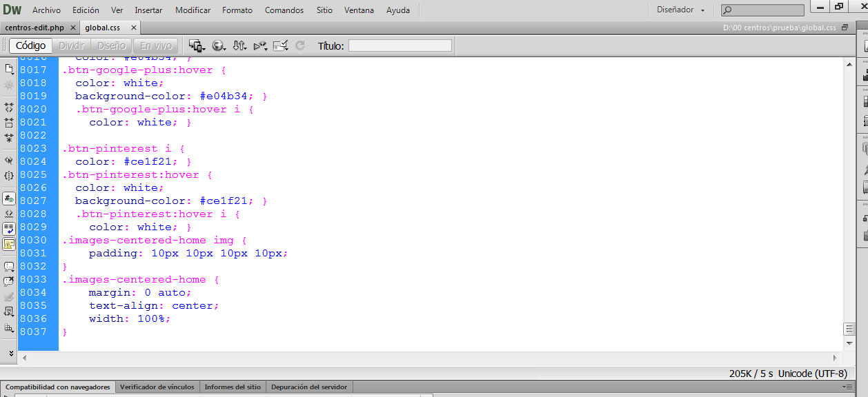The height and width of the screenshot is (397, 868).
Task: Click the Remove Comment icon
Action: [9, 281]
